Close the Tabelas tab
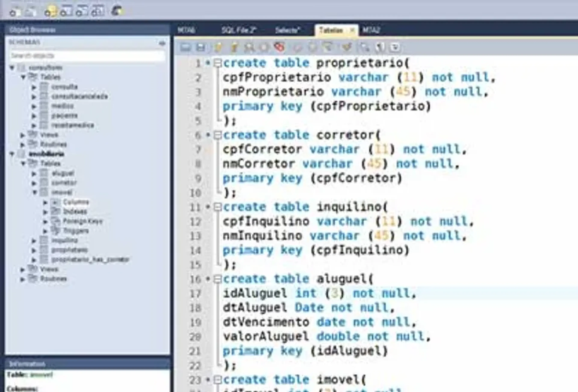 coord(352,30)
